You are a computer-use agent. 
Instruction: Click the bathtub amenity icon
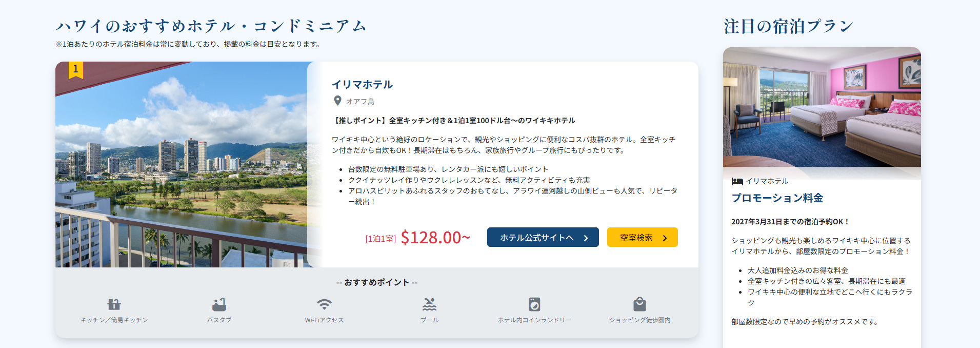(x=219, y=304)
